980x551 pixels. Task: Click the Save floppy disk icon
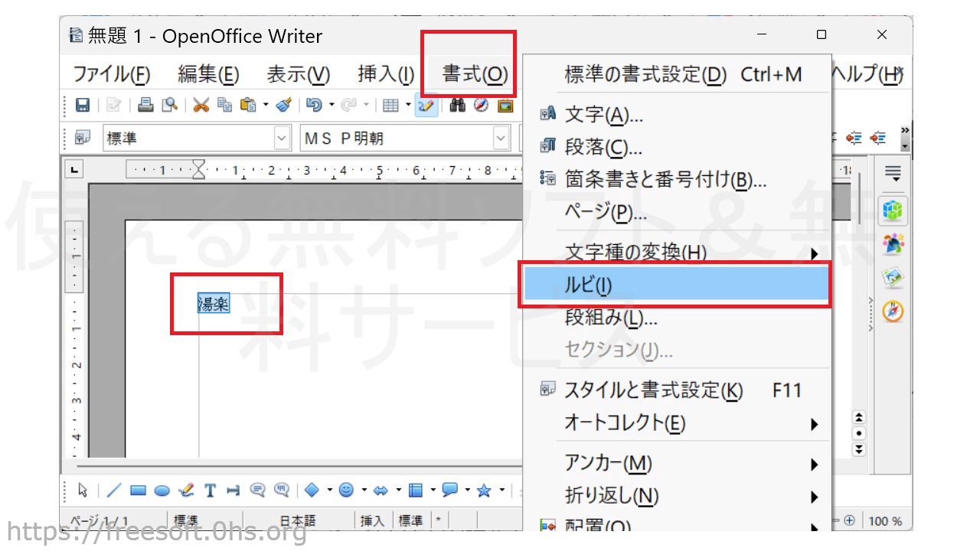pos(83,106)
